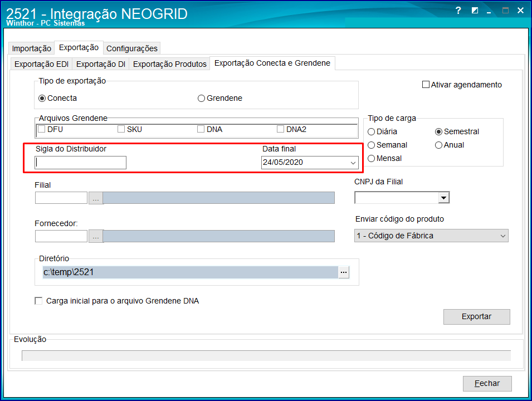Click the Fornecedor description display field
This screenshot has width=532, height=401.
click(219, 236)
